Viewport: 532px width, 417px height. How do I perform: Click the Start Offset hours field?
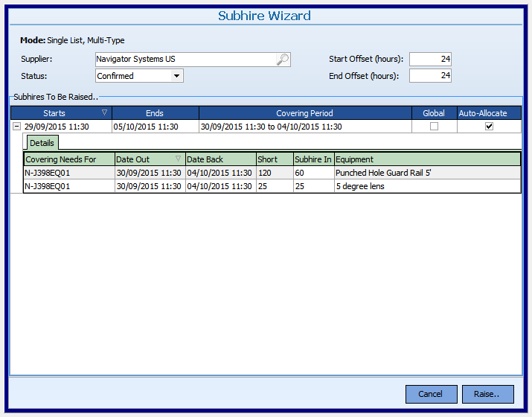point(430,60)
